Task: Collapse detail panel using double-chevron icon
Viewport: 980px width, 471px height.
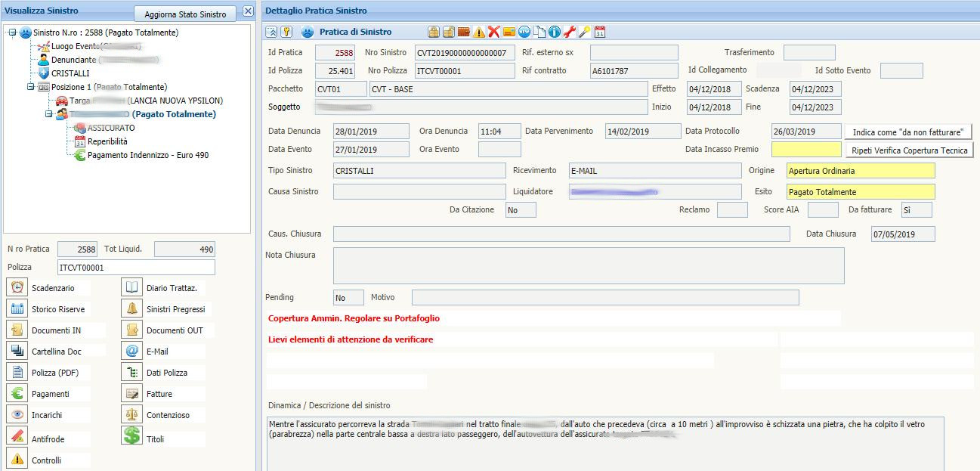Action: click(272, 32)
